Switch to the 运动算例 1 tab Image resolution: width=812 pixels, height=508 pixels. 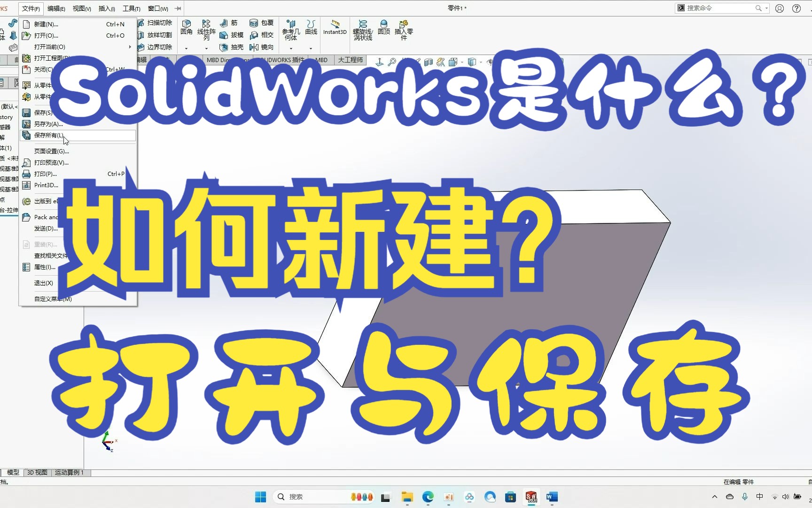coord(69,472)
